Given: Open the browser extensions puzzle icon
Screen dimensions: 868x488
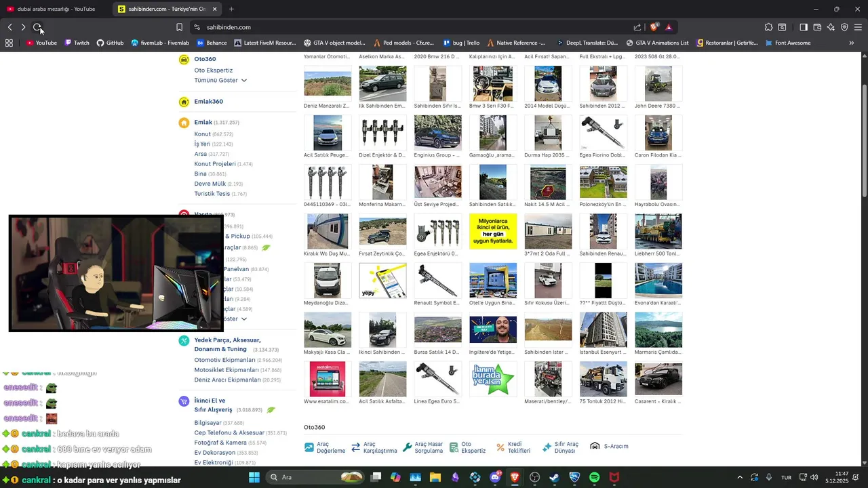Looking at the screenshot, I should (768, 27).
